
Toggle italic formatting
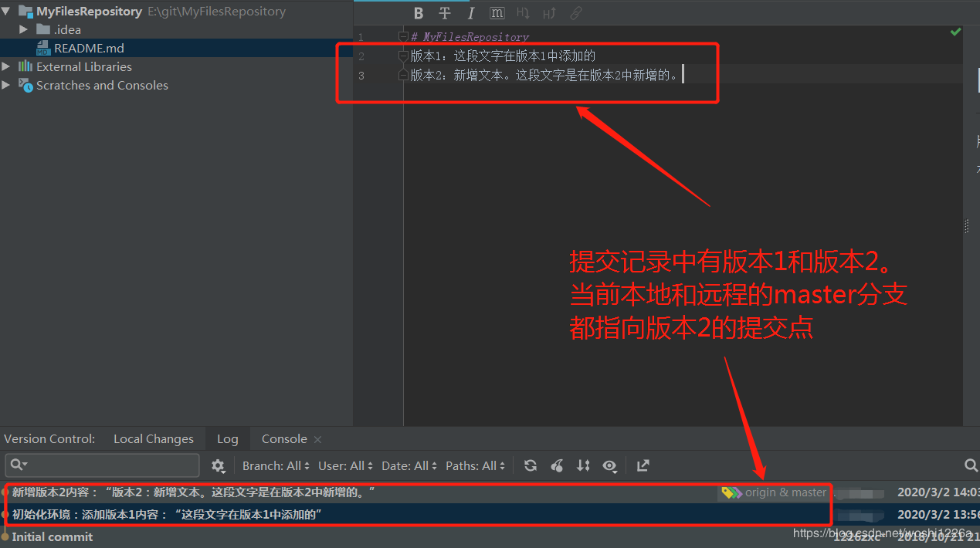(x=471, y=13)
